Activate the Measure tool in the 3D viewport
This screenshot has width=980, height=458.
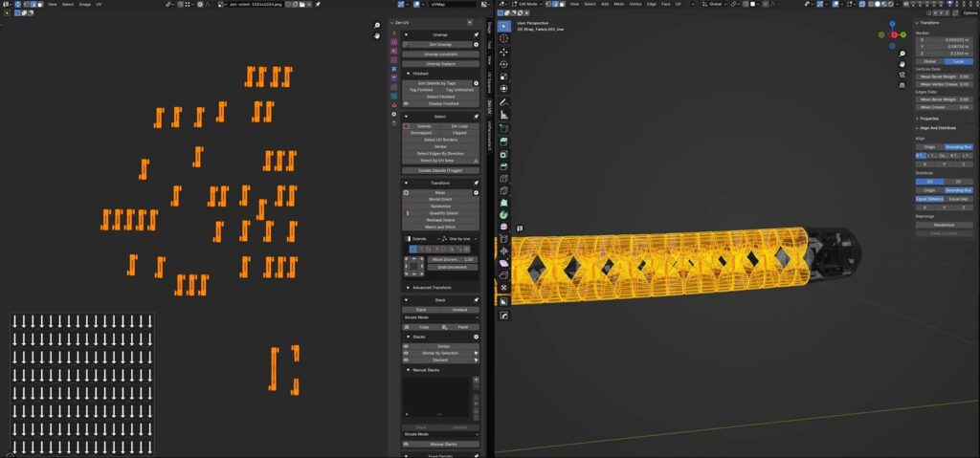(x=503, y=115)
